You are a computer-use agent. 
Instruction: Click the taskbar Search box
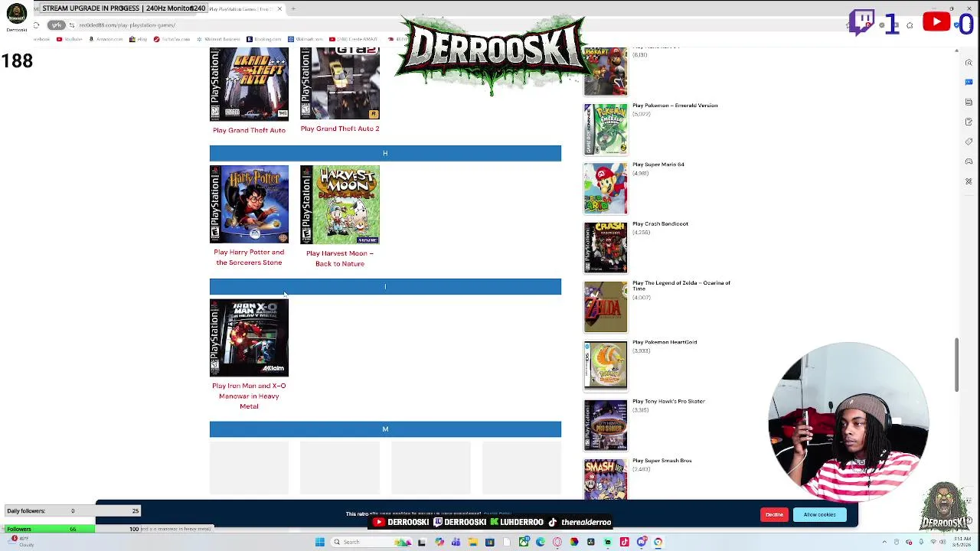click(371, 542)
